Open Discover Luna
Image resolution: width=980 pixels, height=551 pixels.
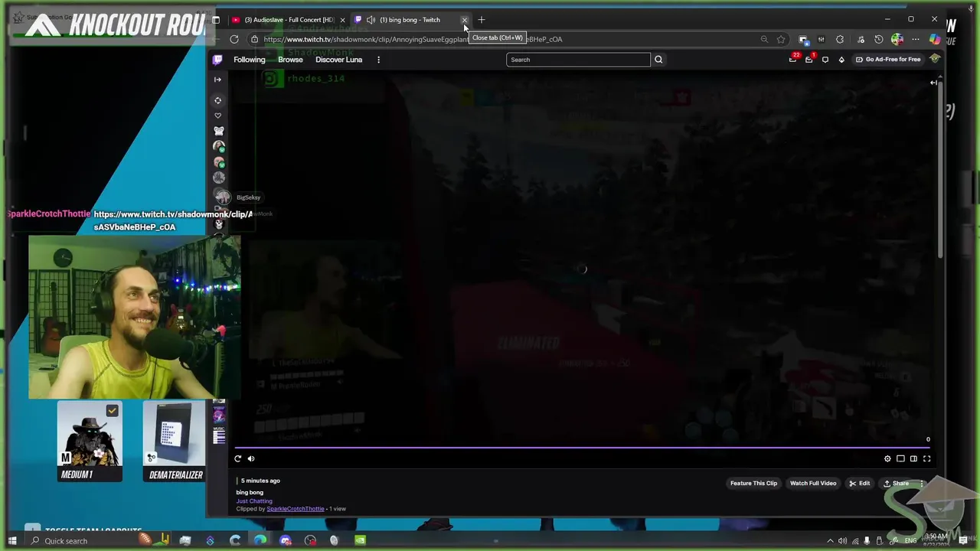pos(338,60)
